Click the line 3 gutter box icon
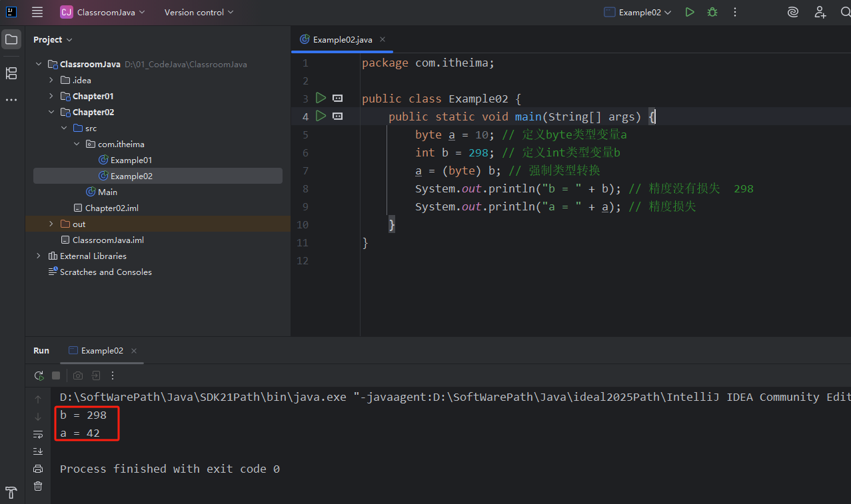851x504 pixels. pyautogui.click(x=337, y=99)
